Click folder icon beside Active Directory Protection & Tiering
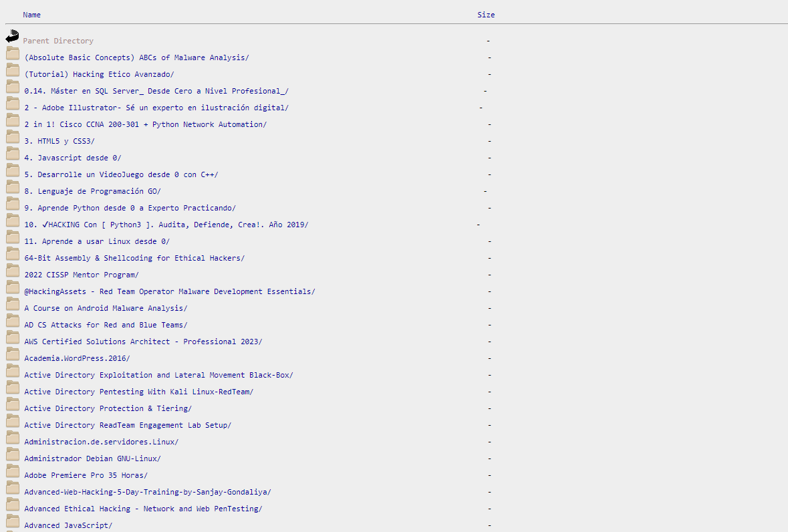The height and width of the screenshot is (532, 788). click(x=13, y=404)
